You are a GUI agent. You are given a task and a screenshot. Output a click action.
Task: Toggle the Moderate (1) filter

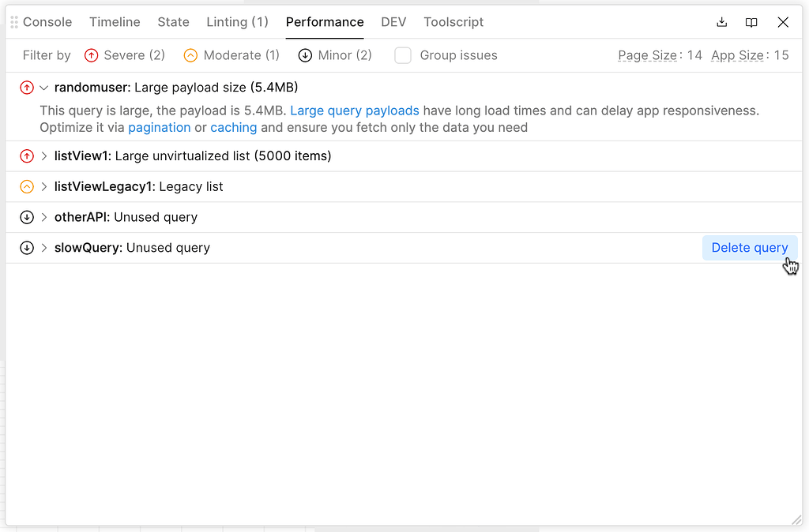231,55
